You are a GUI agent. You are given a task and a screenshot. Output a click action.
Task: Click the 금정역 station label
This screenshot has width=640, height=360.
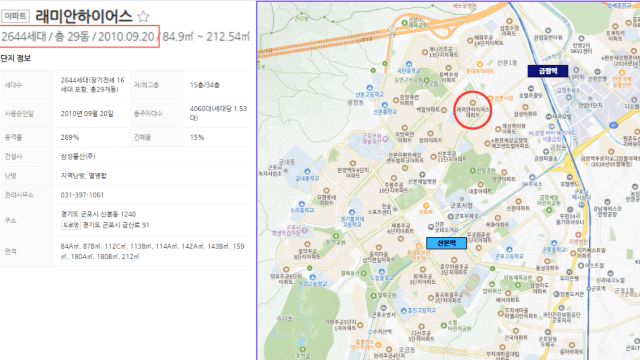click(548, 71)
